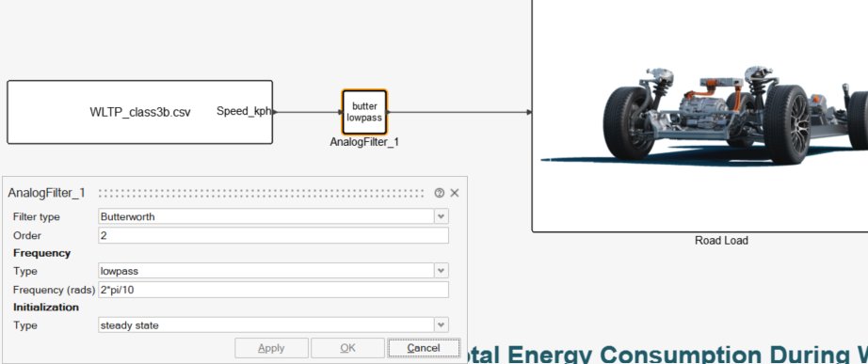Click the OK button
868x364 pixels.
[x=347, y=348]
